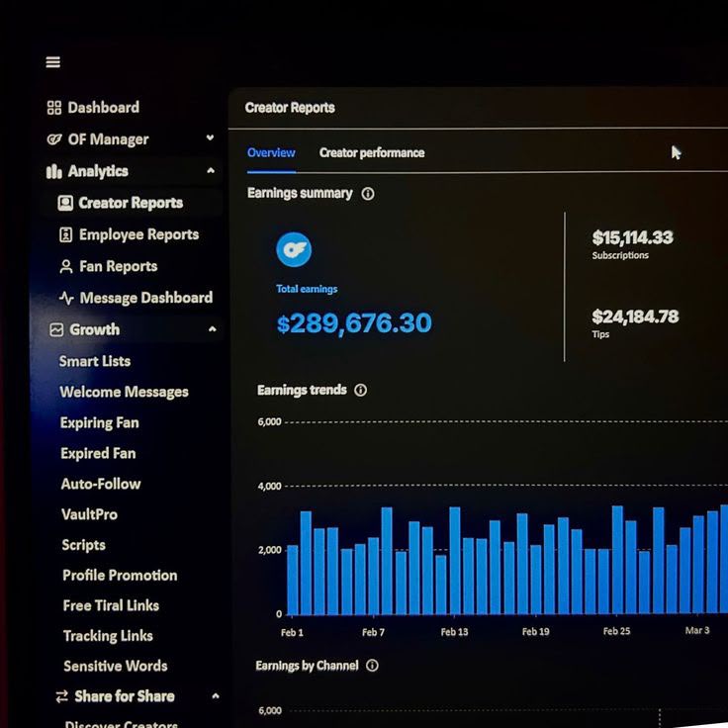The image size is (728, 728).
Task: Open Expired Fan page
Action: 98,453
